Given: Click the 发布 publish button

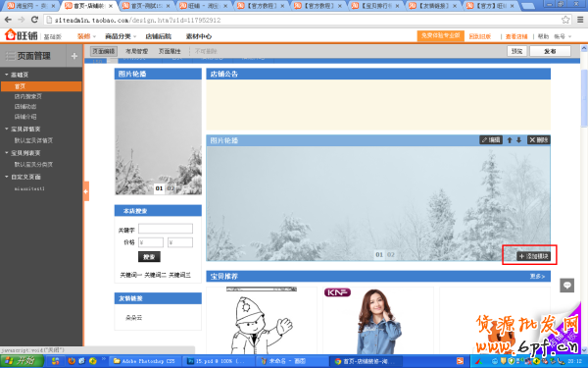Looking at the screenshot, I should pyautogui.click(x=550, y=51).
